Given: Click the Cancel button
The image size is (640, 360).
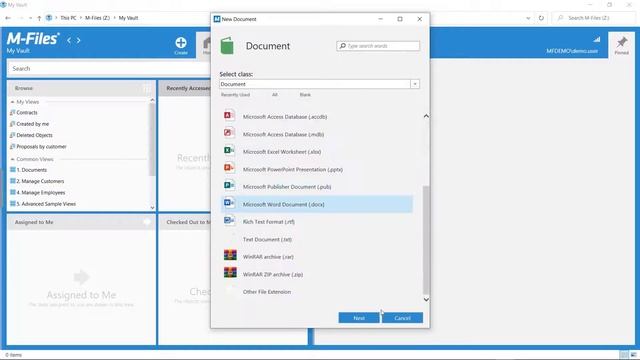Looking at the screenshot, I should pyautogui.click(x=402, y=318).
